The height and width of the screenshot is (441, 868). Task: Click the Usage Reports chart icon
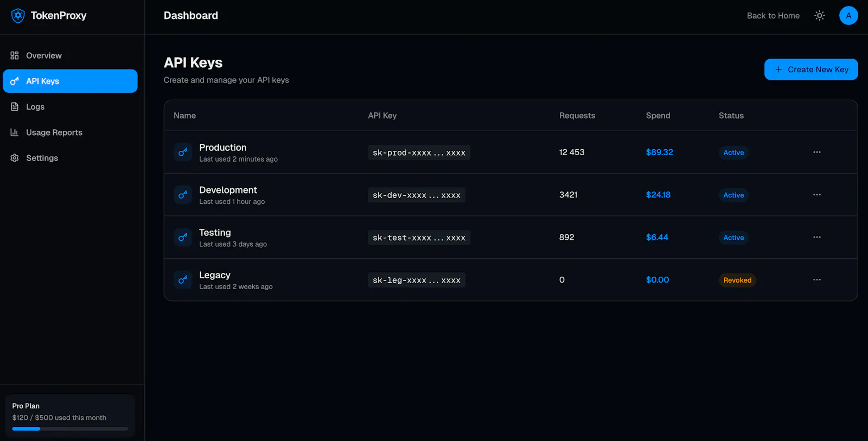pyautogui.click(x=15, y=132)
